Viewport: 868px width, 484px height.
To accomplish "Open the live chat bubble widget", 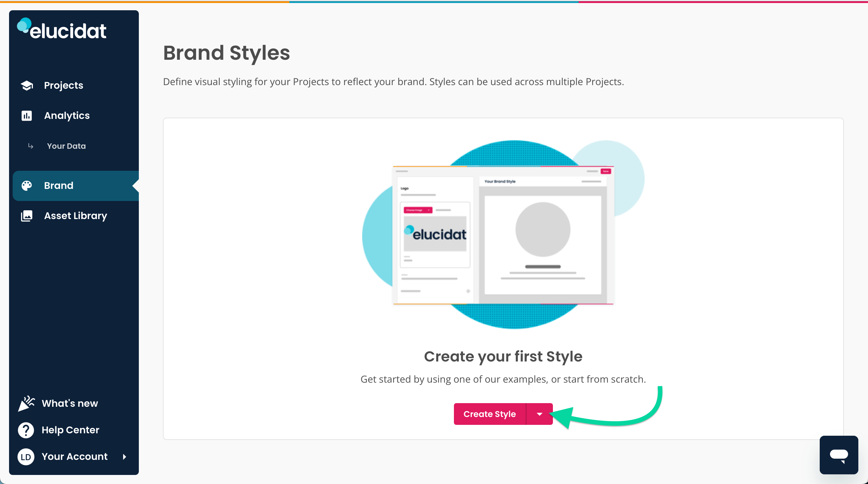I will coord(839,455).
